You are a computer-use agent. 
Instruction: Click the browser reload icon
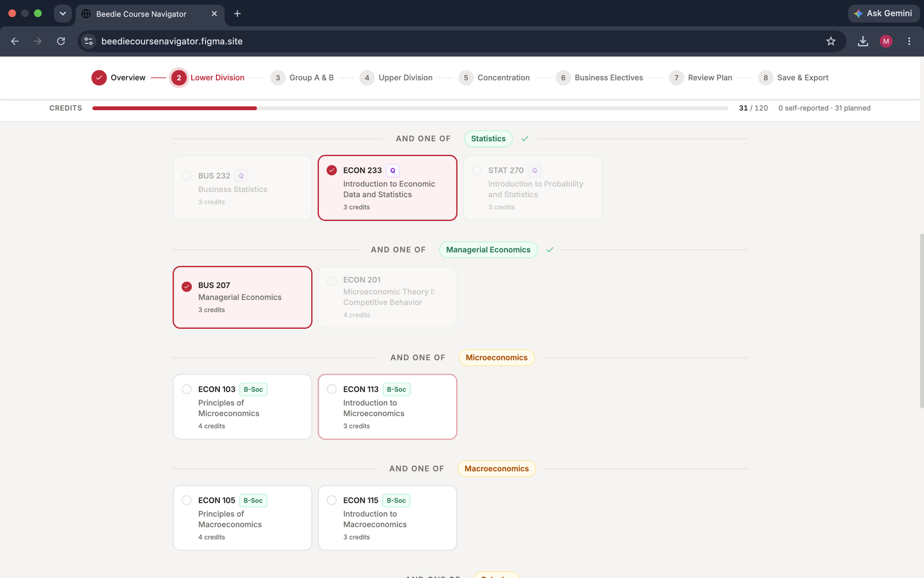click(61, 41)
